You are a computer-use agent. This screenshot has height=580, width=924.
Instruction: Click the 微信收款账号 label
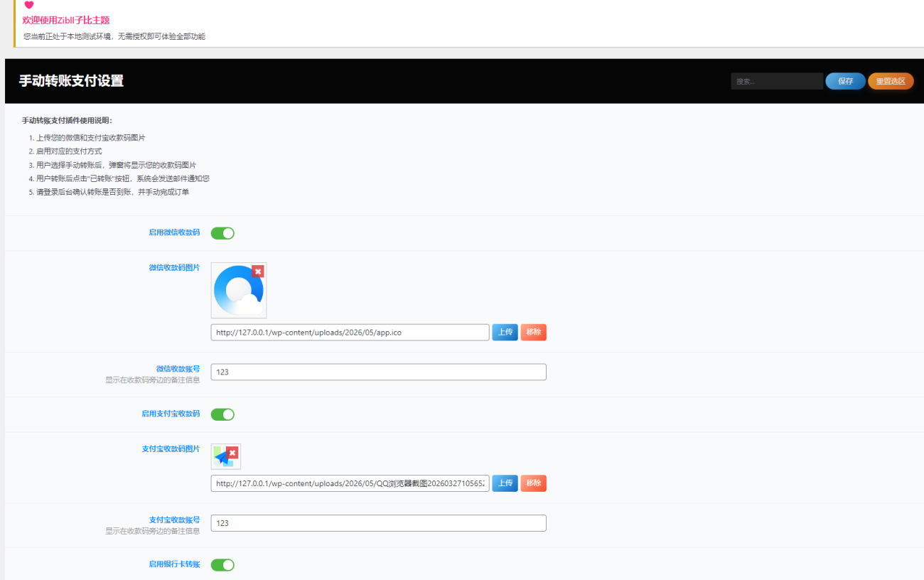click(178, 369)
